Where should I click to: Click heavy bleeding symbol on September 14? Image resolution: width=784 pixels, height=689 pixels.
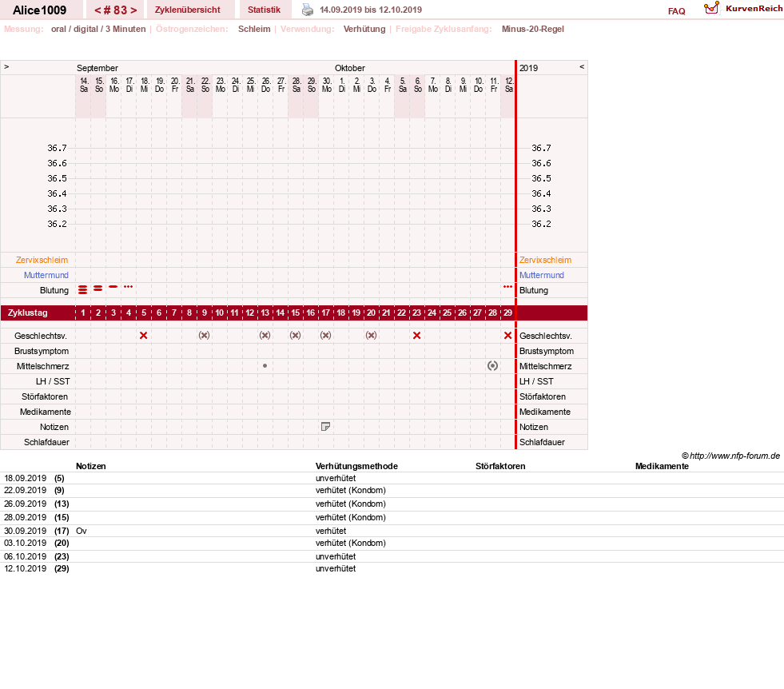click(x=83, y=289)
